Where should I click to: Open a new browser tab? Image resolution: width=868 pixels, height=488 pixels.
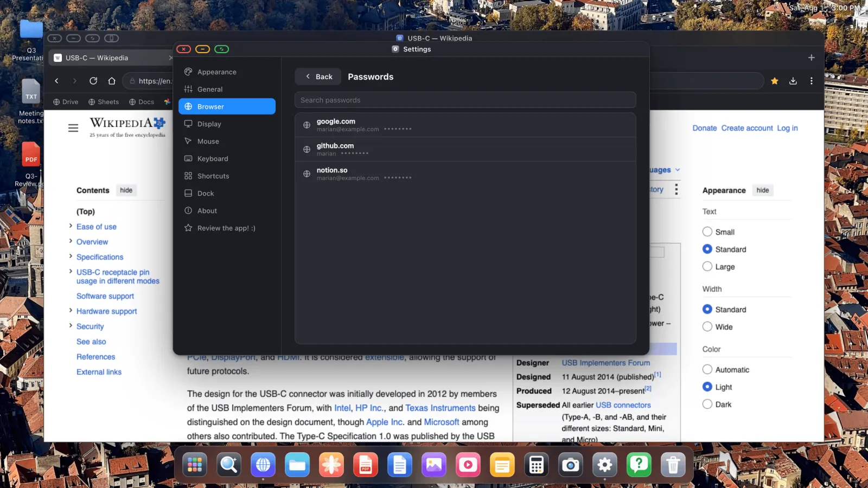(812, 57)
